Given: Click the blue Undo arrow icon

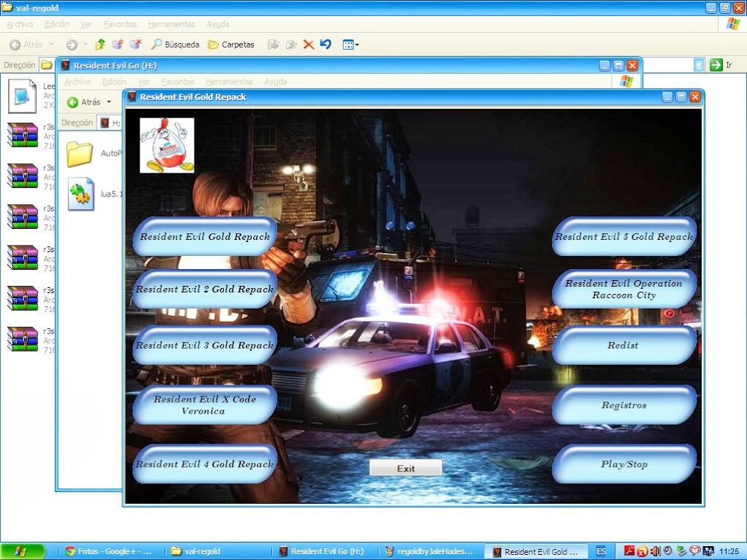Looking at the screenshot, I should coord(326,45).
